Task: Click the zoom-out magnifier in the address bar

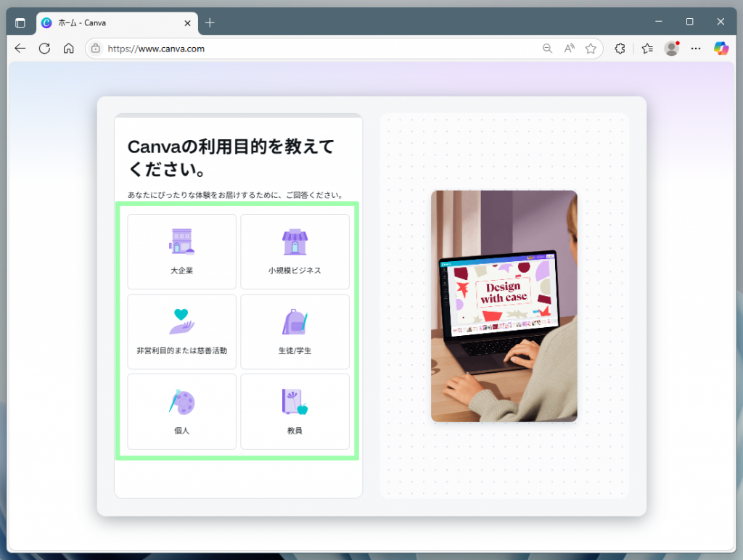Action: (547, 49)
